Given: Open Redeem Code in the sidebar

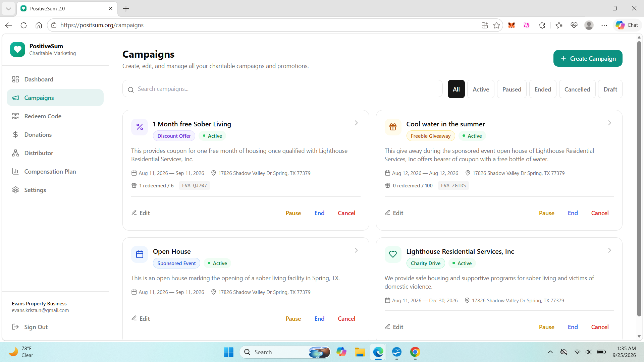Looking at the screenshot, I should [x=55, y=116].
